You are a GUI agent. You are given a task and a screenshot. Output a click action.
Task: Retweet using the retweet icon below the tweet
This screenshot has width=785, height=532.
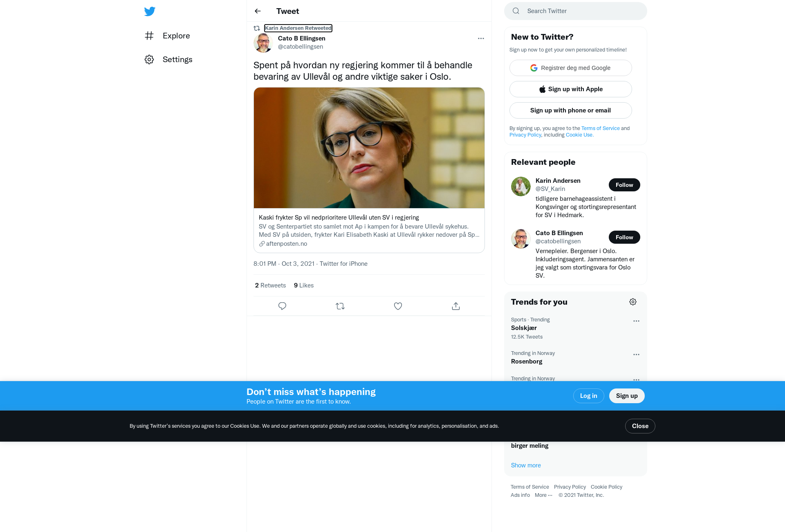pos(340,306)
